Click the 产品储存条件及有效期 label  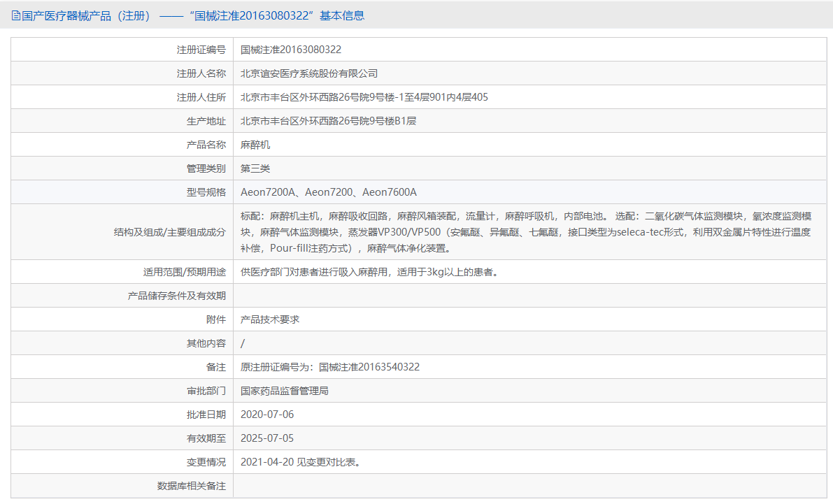[176, 296]
